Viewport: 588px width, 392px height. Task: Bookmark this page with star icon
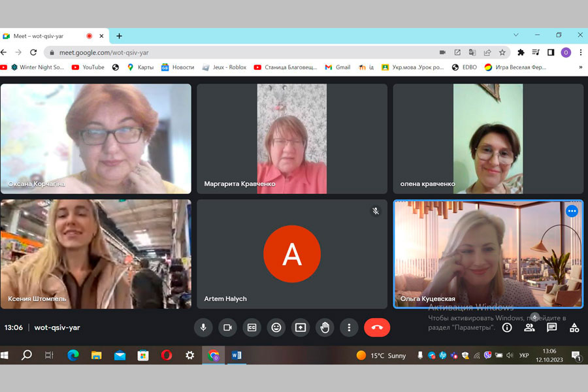pyautogui.click(x=502, y=52)
